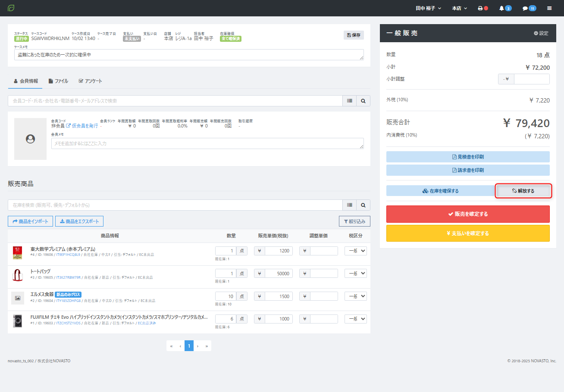Open the 本店 store dropdown

tap(460, 8)
